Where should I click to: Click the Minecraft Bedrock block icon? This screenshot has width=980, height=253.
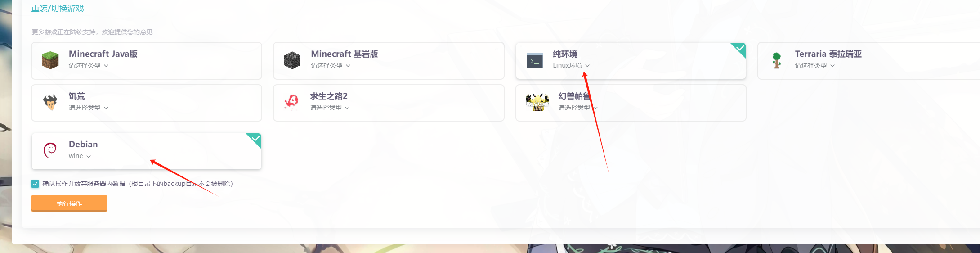(x=292, y=60)
